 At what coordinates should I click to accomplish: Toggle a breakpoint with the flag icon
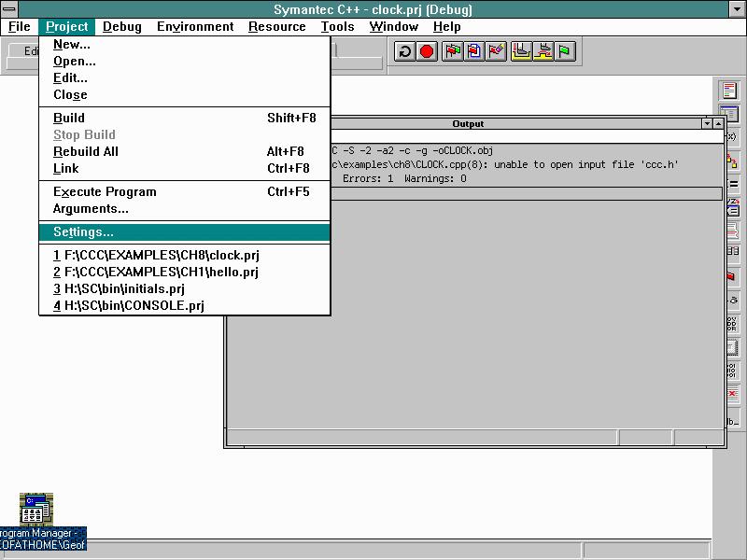[x=452, y=52]
